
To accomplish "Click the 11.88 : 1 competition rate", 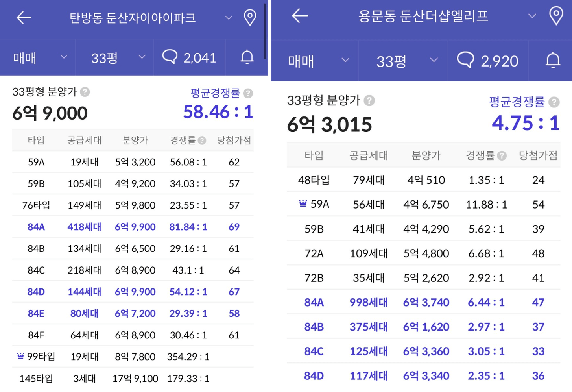I will (x=486, y=204).
